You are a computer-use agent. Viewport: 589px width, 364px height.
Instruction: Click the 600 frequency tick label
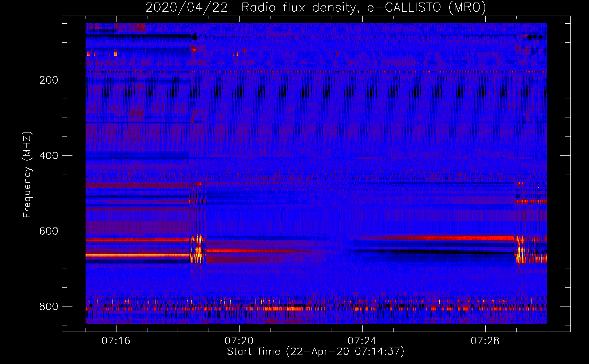[x=49, y=232]
